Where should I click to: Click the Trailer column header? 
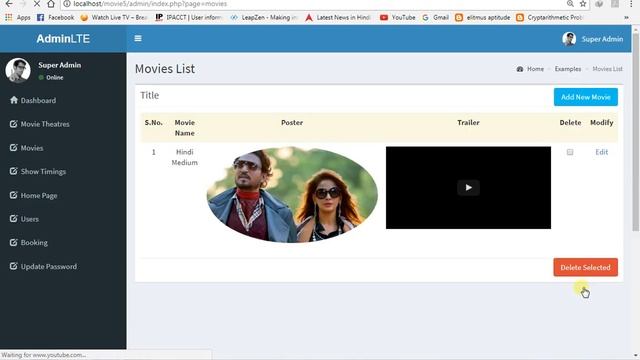[x=468, y=122]
